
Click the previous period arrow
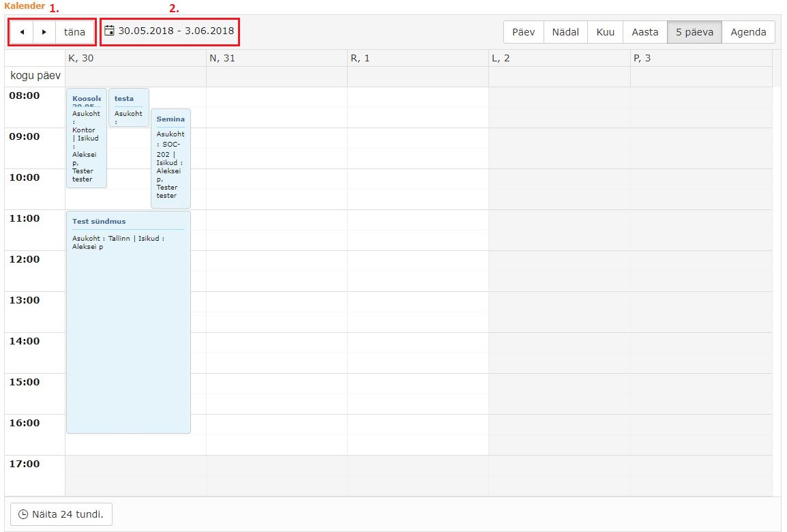point(22,32)
